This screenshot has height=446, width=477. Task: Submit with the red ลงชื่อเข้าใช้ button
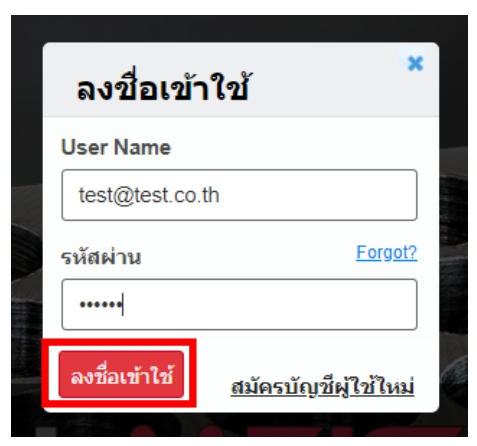click(121, 374)
